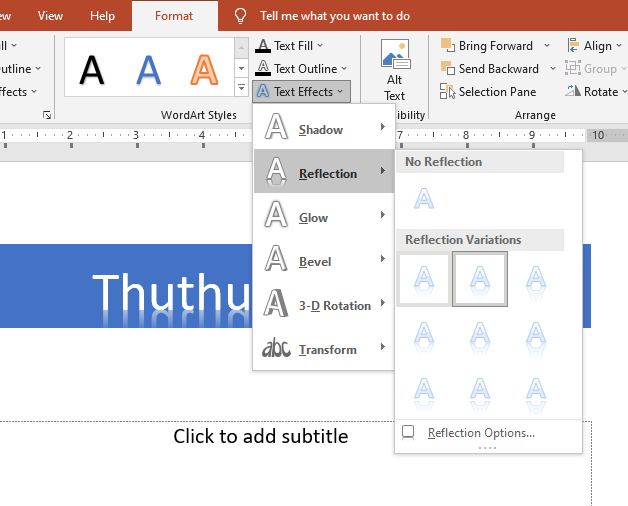Click the Reflection Options icon
The width and height of the screenshot is (628, 506).
(x=408, y=433)
